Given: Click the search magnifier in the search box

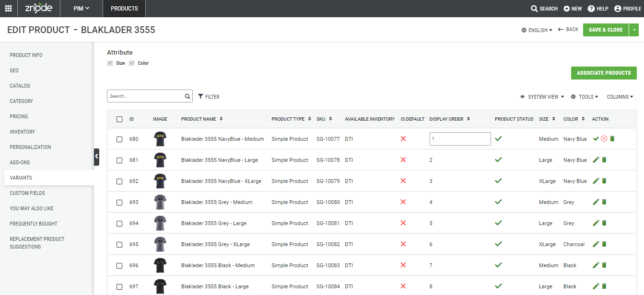Looking at the screenshot, I should tap(187, 96).
